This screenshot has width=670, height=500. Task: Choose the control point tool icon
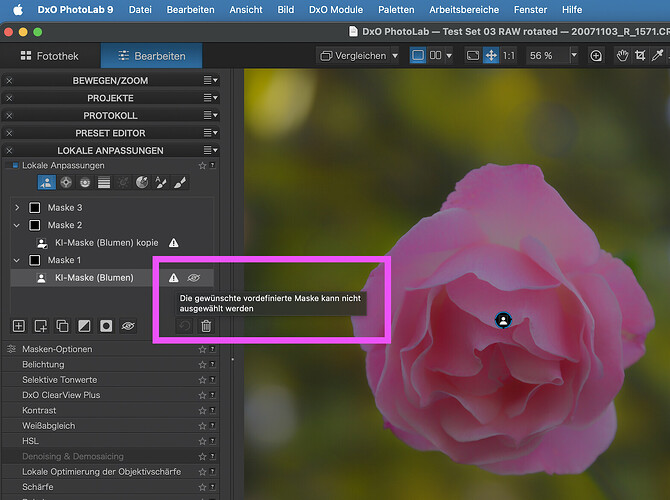point(66,182)
